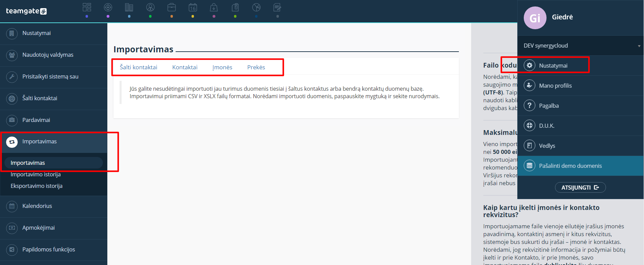Expand the Apmokėjimai sidebar section
Screen dimensions: 644x265
(x=54, y=228)
